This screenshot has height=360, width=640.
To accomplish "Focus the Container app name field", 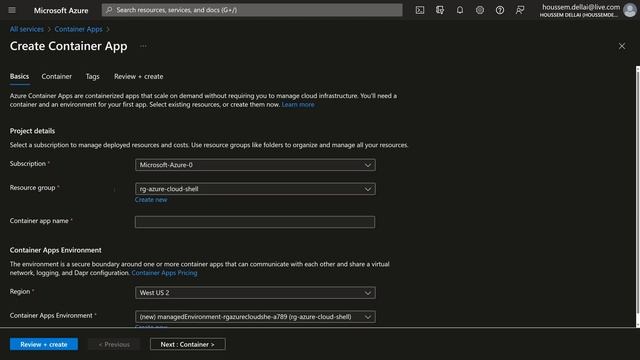I will (255, 222).
